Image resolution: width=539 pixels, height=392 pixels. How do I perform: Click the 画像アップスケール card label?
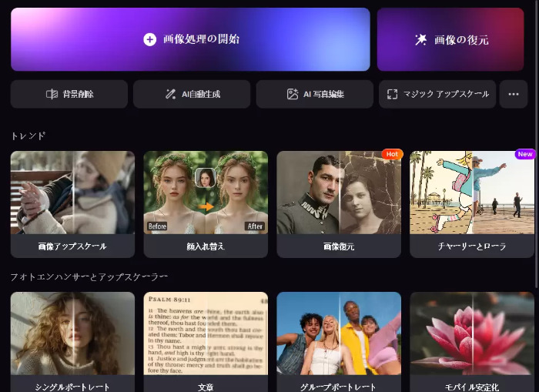click(x=72, y=246)
